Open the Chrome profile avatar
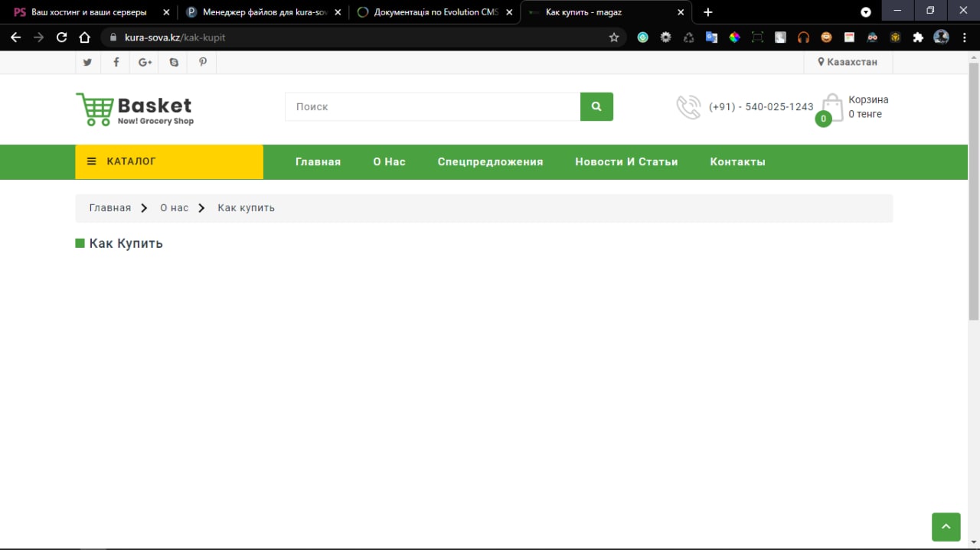Screen dimensions: 980x550 [942, 37]
